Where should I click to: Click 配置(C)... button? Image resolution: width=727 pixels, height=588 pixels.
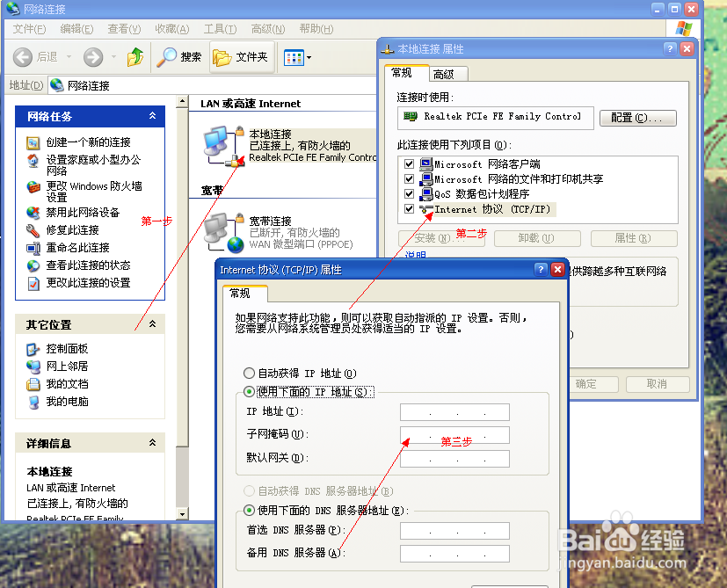(x=637, y=118)
